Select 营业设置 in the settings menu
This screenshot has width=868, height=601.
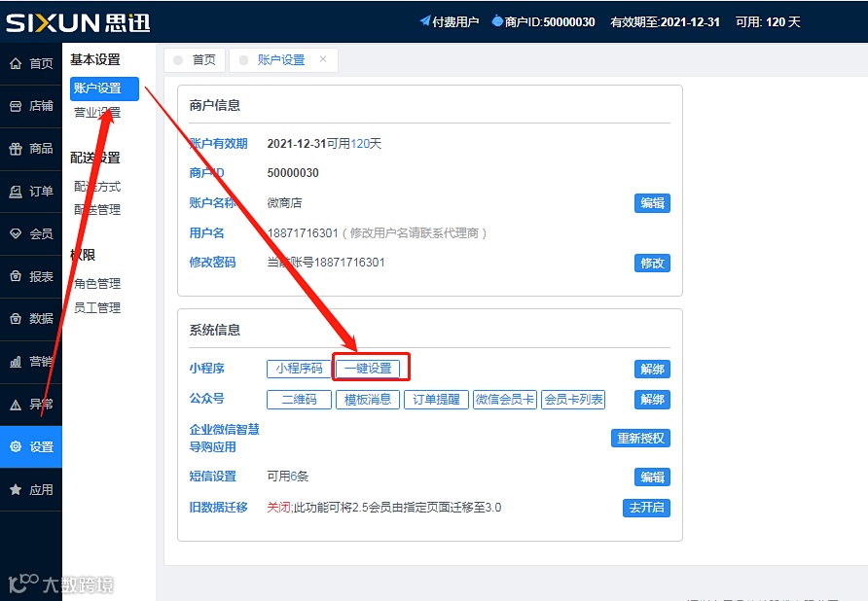96,115
